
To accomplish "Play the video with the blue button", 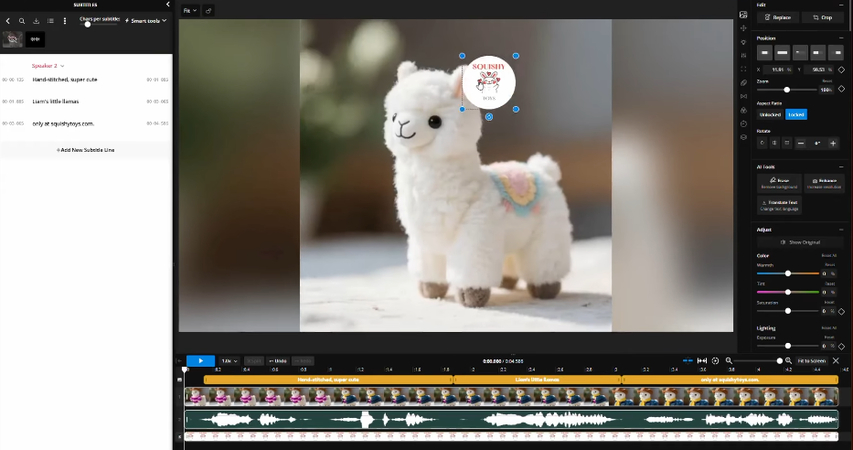I will (200, 360).
